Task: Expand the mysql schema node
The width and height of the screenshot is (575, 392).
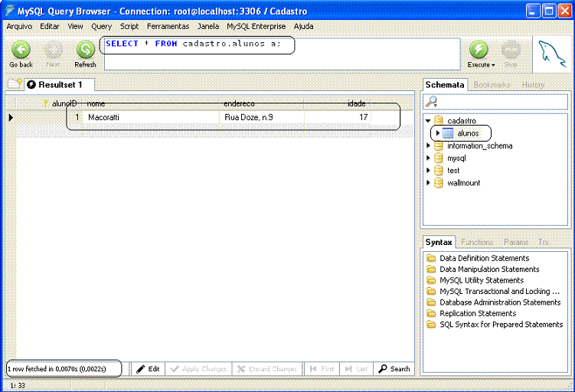Action: coord(428,158)
